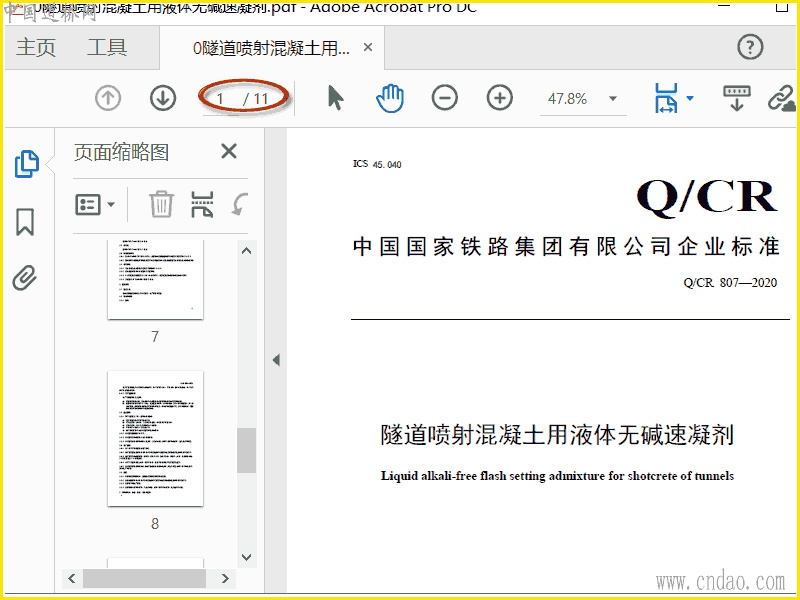Screen dimensions: 800x600
Task: Click the rotate pages icon
Action: (x=239, y=205)
